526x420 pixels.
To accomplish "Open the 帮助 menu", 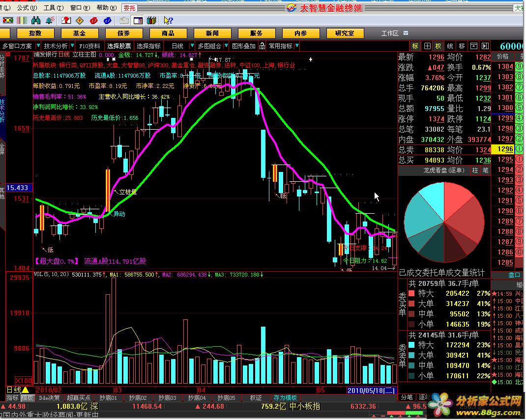I will 106,8.
